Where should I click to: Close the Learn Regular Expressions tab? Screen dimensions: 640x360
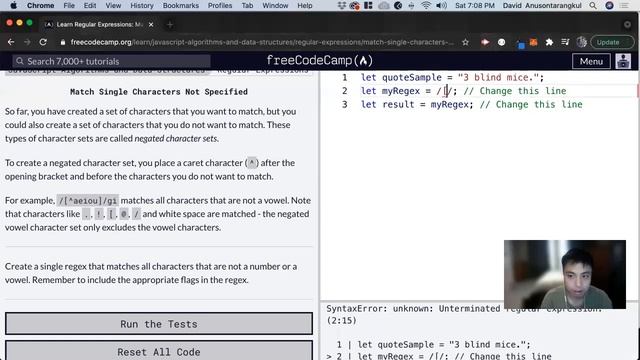click(151, 24)
